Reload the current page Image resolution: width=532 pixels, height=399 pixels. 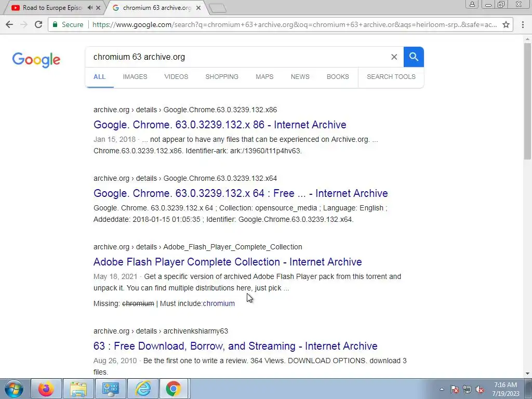tap(38, 24)
